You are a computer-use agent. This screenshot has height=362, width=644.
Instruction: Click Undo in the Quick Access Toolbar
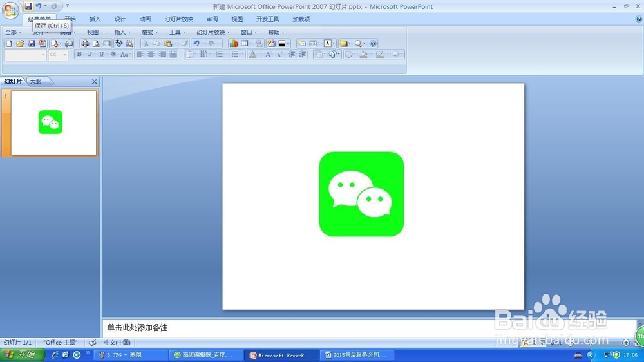[x=38, y=6]
